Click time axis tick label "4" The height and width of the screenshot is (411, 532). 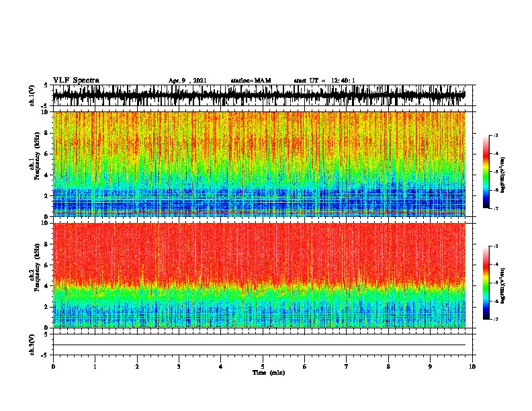click(220, 367)
